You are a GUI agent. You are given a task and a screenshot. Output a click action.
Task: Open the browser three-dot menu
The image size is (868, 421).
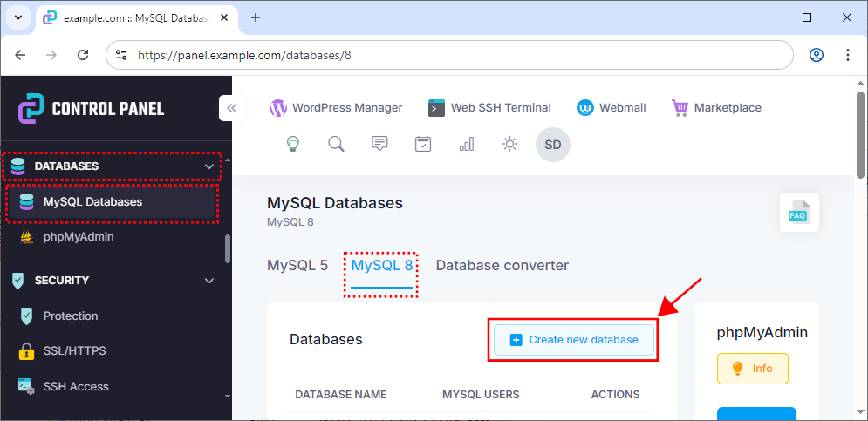click(x=848, y=55)
